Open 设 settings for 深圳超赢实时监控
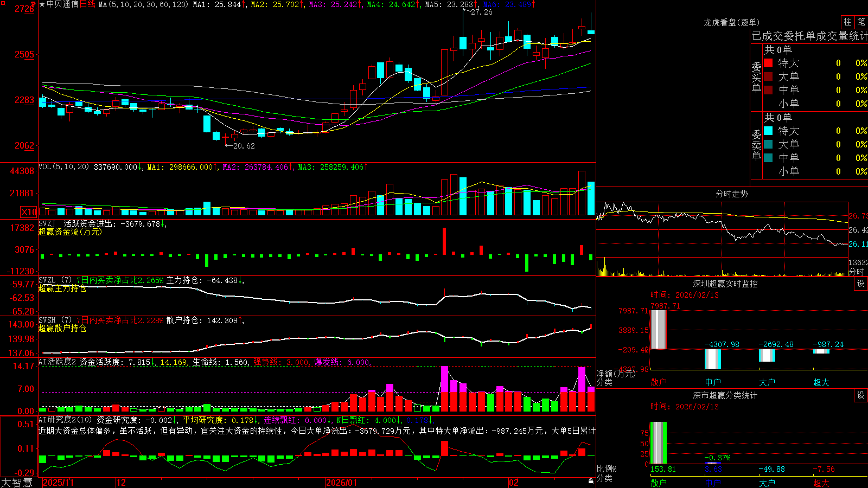 [x=860, y=284]
